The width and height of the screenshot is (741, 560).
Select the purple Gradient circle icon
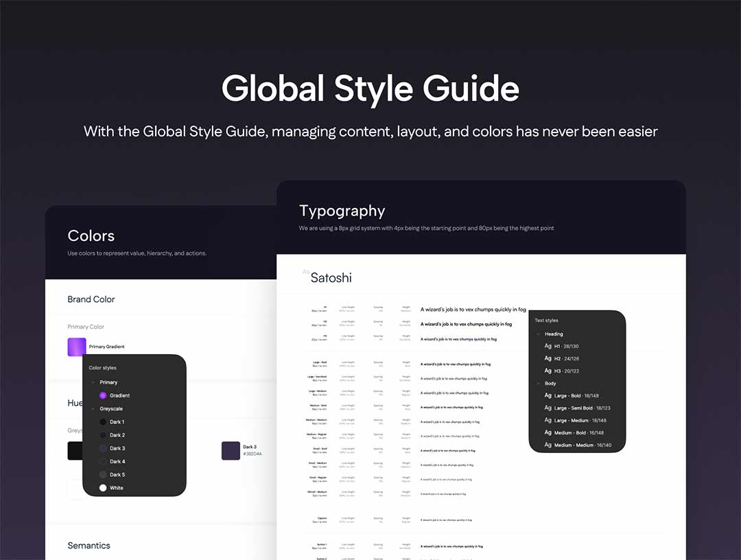point(103,396)
